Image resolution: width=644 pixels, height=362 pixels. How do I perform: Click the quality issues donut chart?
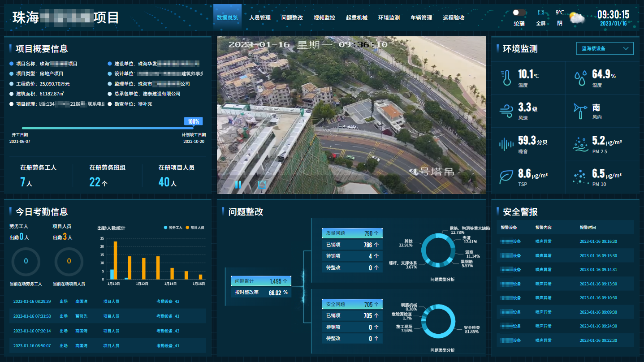click(439, 250)
